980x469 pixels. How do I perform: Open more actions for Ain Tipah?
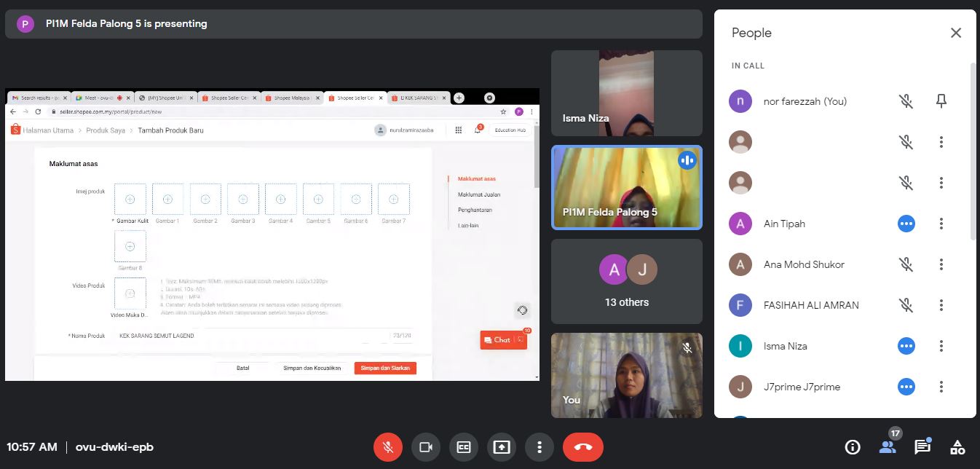[941, 224]
